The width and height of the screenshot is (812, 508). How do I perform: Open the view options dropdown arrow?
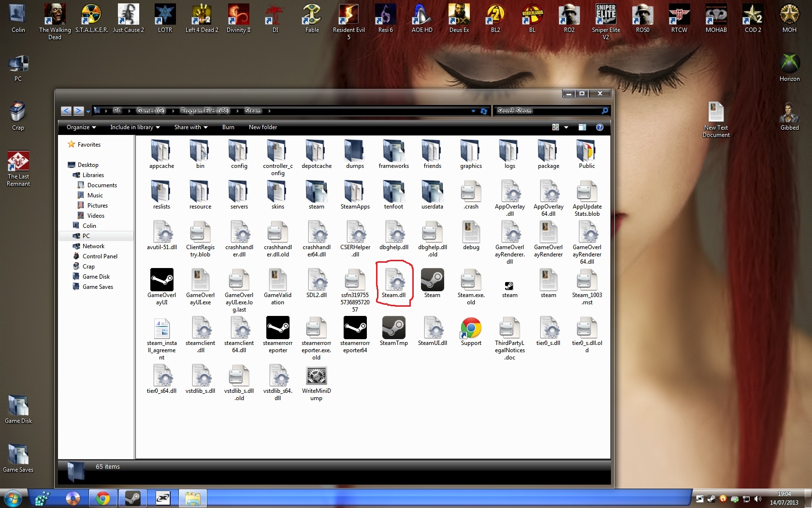(566, 127)
